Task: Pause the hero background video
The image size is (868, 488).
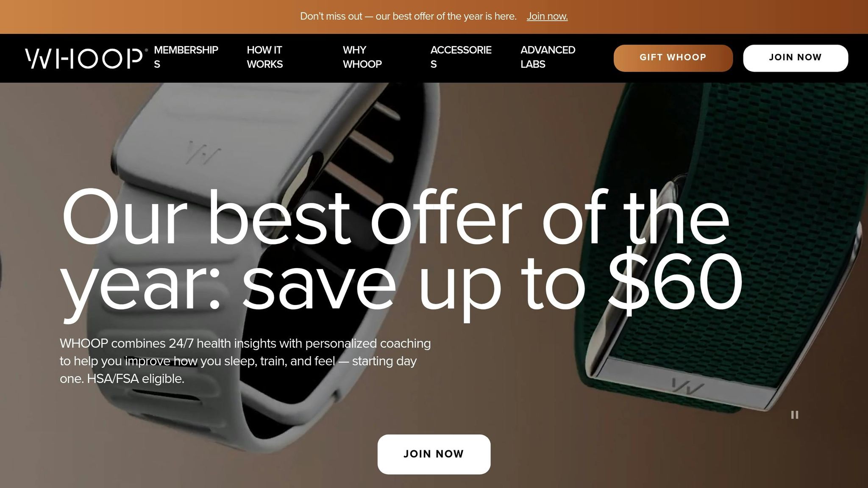Action: click(795, 415)
